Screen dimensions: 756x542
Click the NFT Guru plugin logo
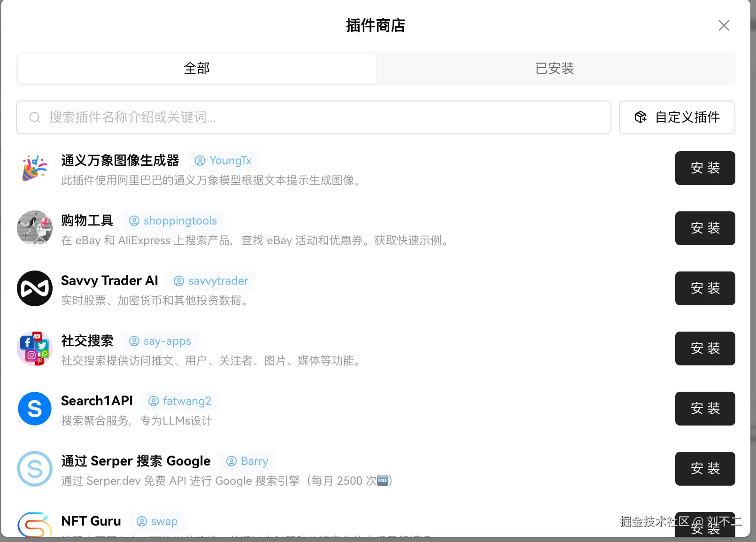click(35, 524)
